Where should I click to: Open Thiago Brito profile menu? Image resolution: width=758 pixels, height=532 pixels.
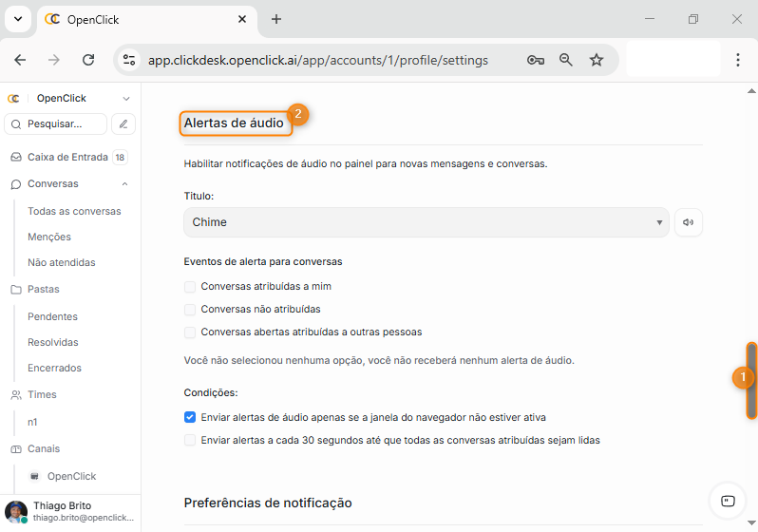pyautogui.click(x=70, y=512)
